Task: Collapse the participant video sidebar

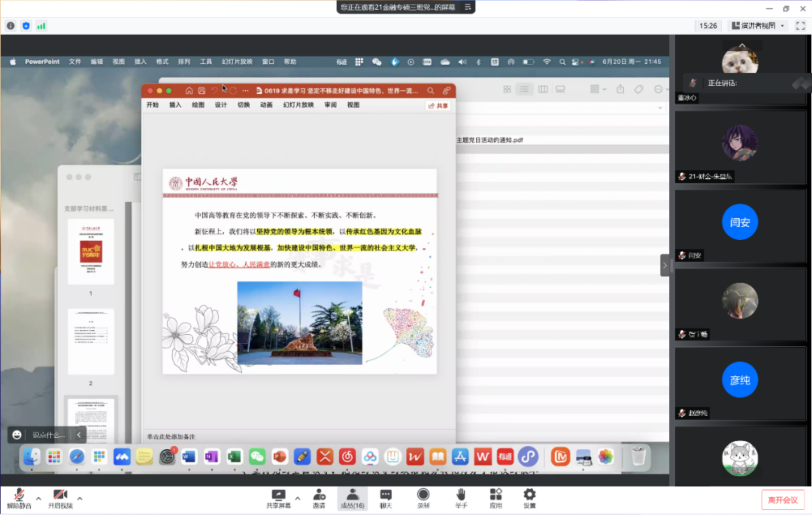Action: point(664,265)
